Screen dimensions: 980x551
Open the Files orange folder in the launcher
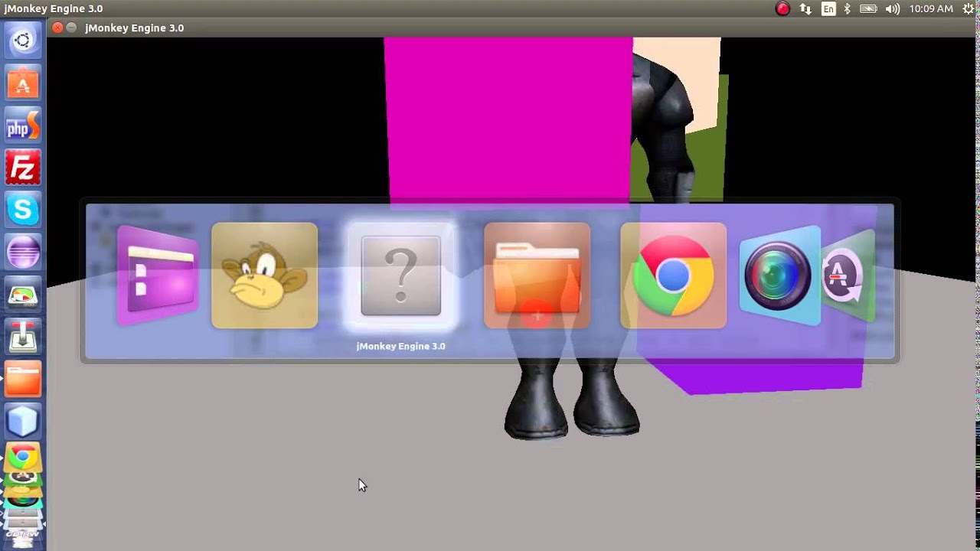tap(23, 379)
